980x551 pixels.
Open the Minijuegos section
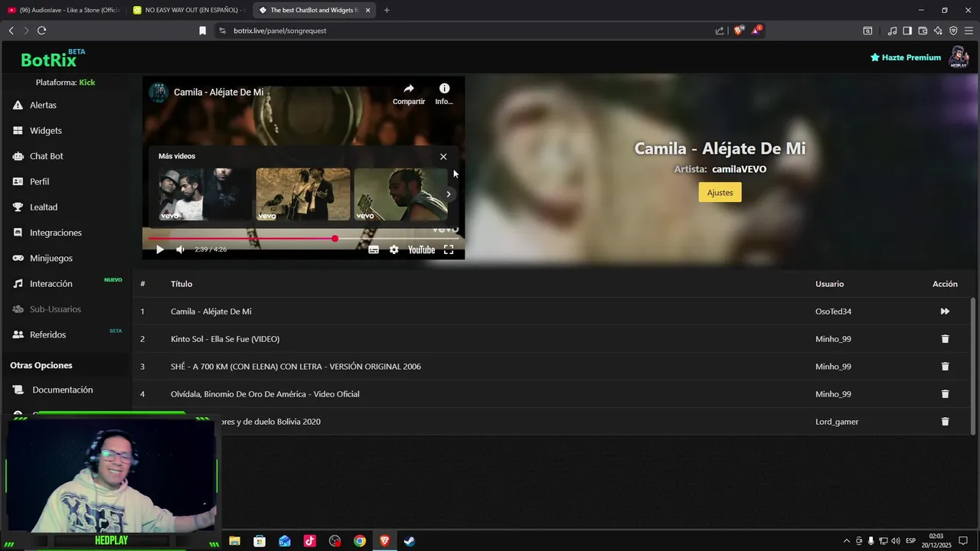click(51, 258)
